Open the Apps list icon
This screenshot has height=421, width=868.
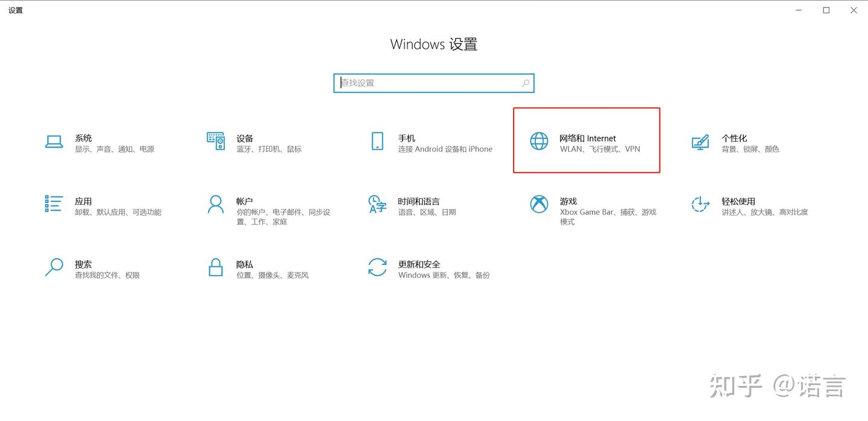coord(54,204)
